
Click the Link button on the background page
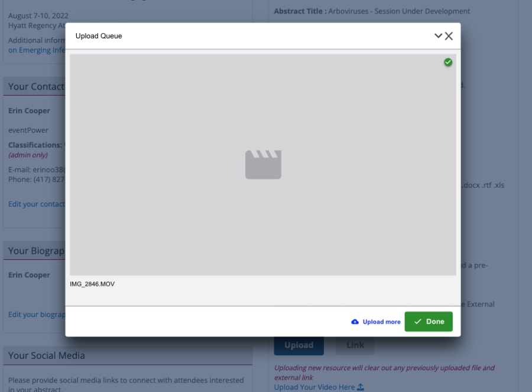(355, 345)
